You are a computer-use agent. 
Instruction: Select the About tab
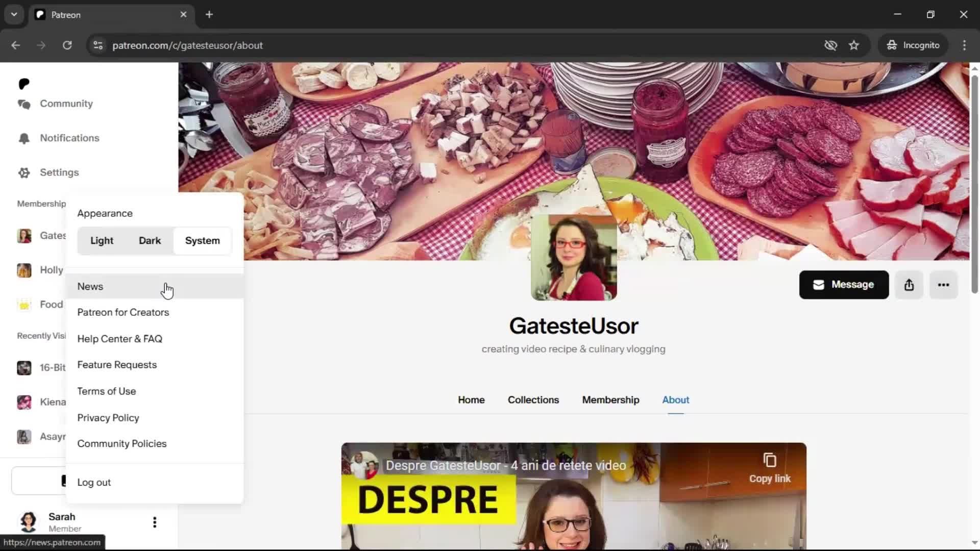click(x=676, y=400)
